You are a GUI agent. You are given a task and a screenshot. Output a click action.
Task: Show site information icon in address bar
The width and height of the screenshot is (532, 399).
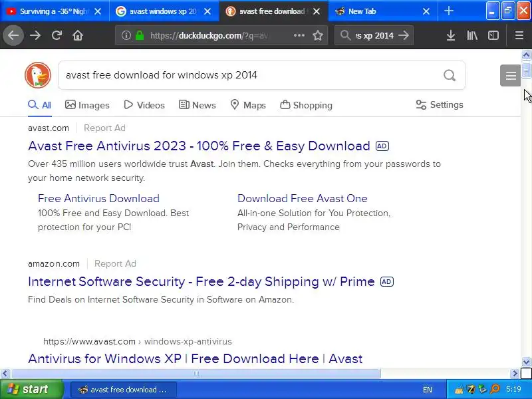click(126, 35)
